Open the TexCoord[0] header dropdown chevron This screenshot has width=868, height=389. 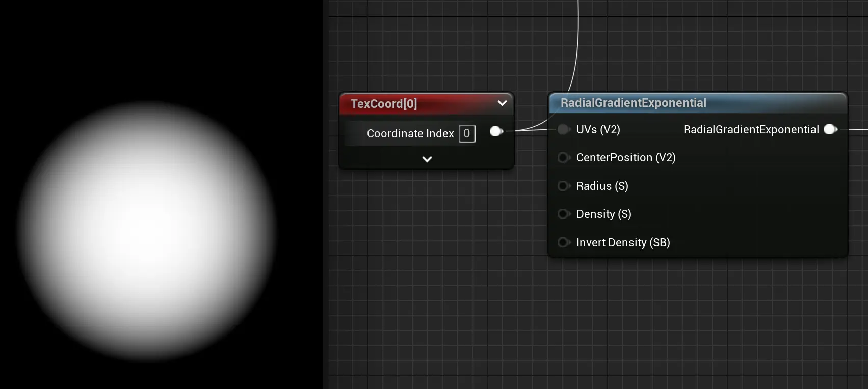(502, 103)
